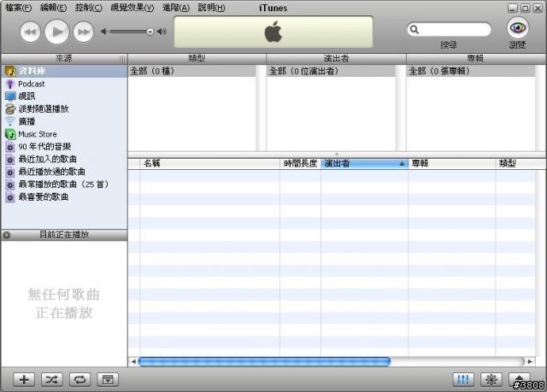The image size is (547, 392).
Task: Click the Play button
Action: pyautogui.click(x=57, y=32)
